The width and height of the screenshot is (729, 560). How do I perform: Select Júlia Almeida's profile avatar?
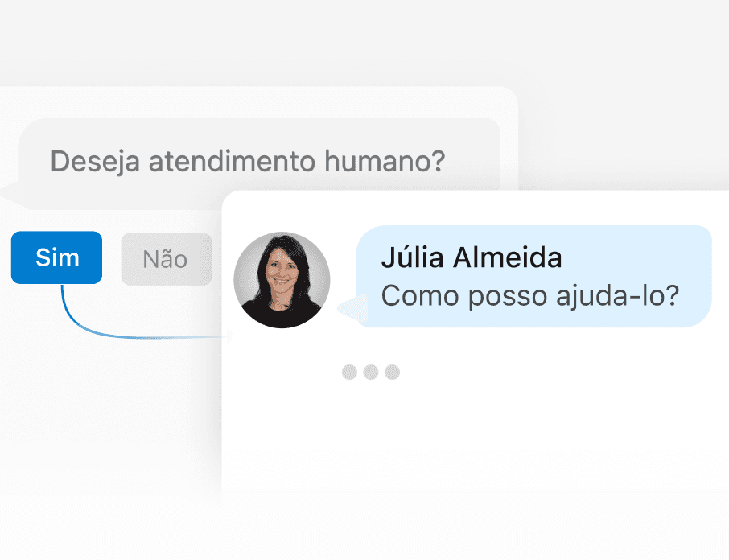pos(282,281)
